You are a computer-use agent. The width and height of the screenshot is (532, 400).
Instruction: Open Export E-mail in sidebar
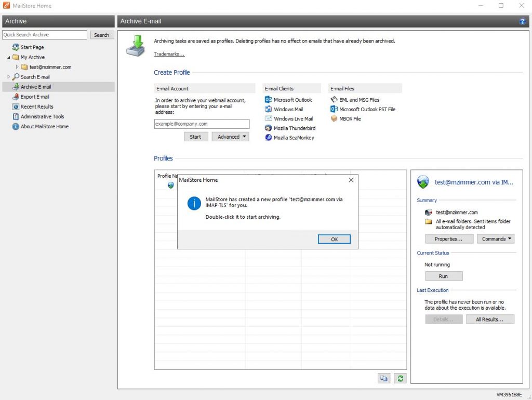tap(35, 97)
